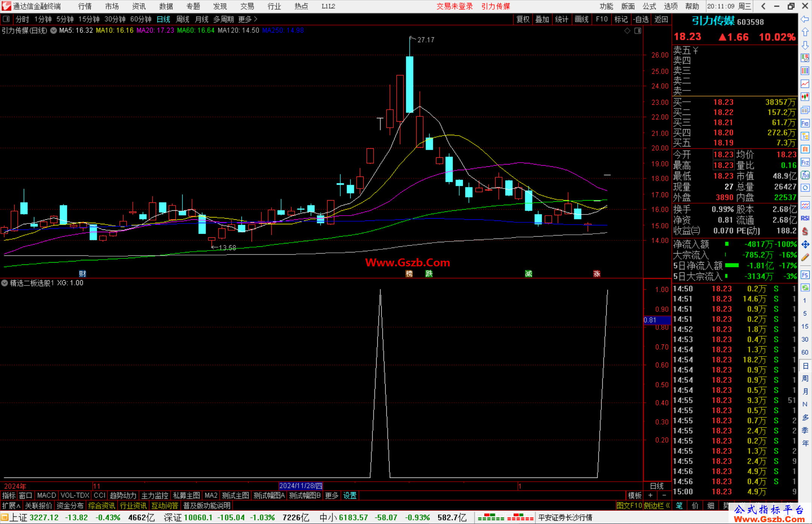Open the 行情 menu

point(85,6)
